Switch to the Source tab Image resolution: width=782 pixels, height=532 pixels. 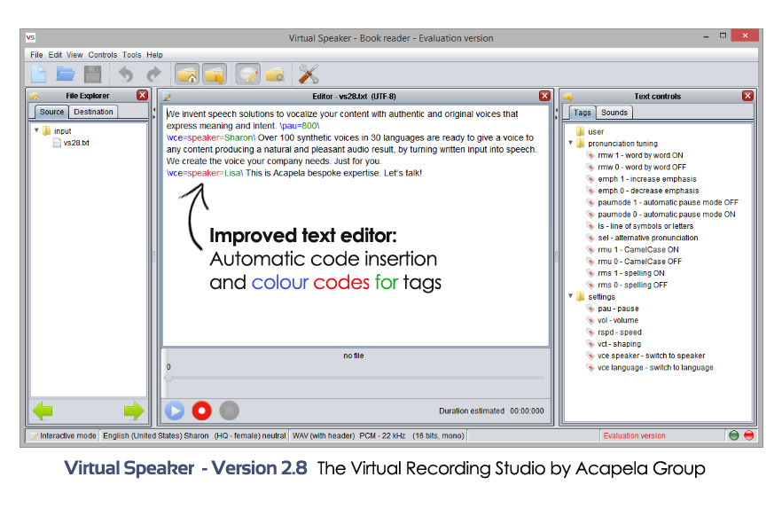coord(51,112)
